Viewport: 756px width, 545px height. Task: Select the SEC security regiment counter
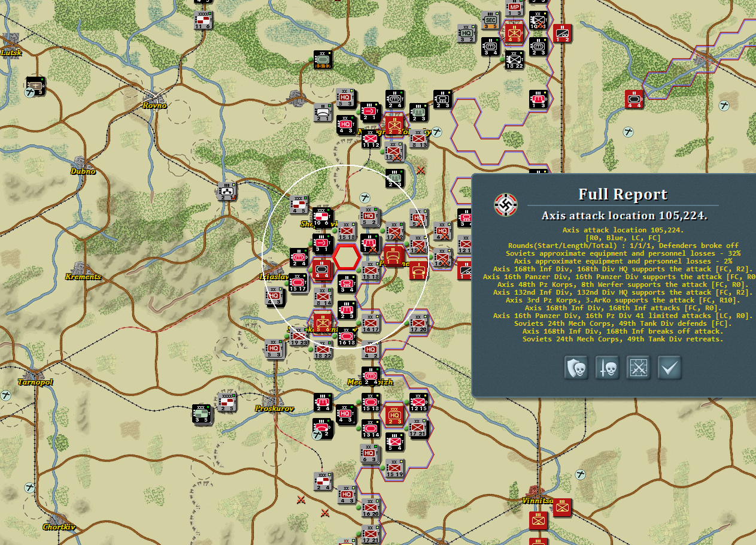(490, 20)
